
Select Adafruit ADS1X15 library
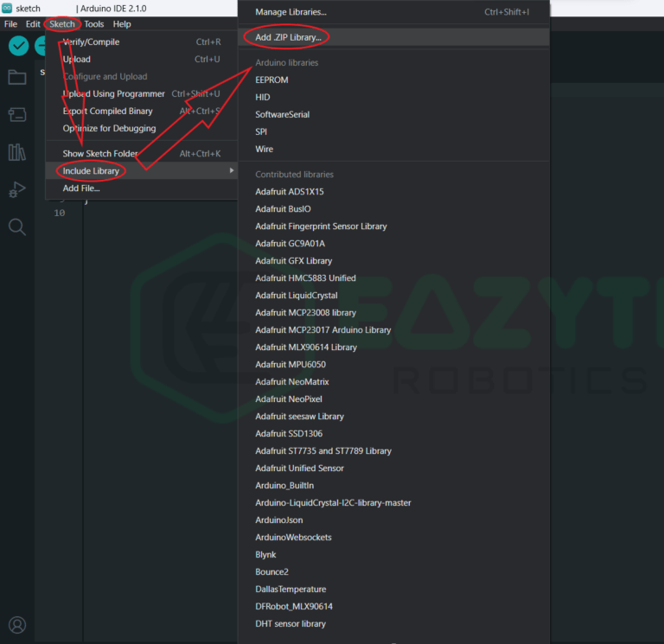pyautogui.click(x=394, y=192)
